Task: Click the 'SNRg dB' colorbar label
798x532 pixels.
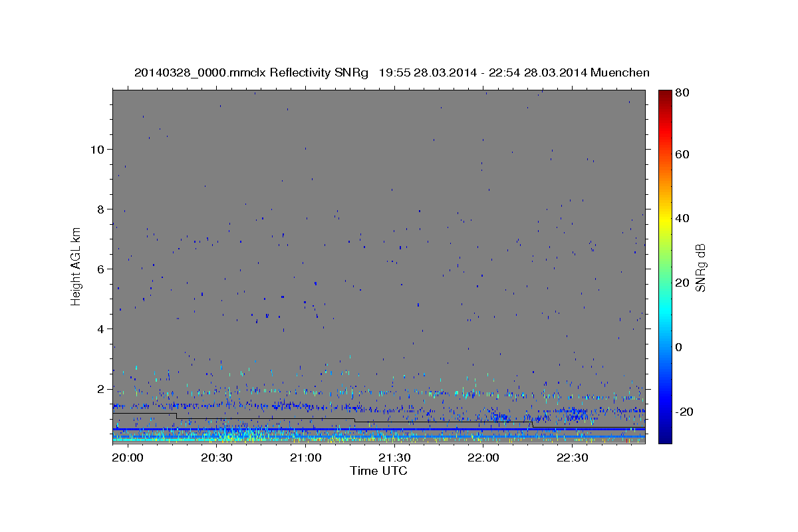Action: coord(700,268)
